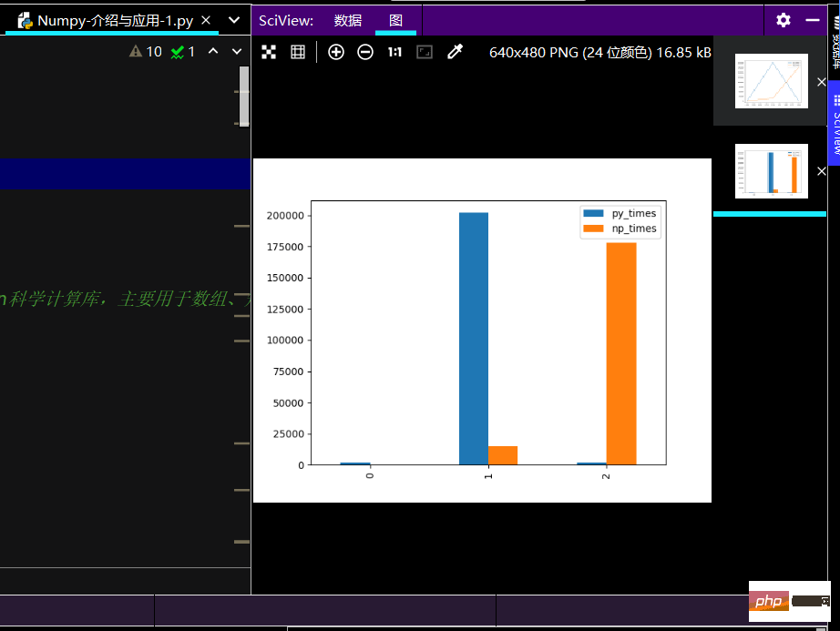Screen dimensions: 840x631
Task: Toggle chessboard background icon in SciView toolbar
Action: (x=269, y=52)
